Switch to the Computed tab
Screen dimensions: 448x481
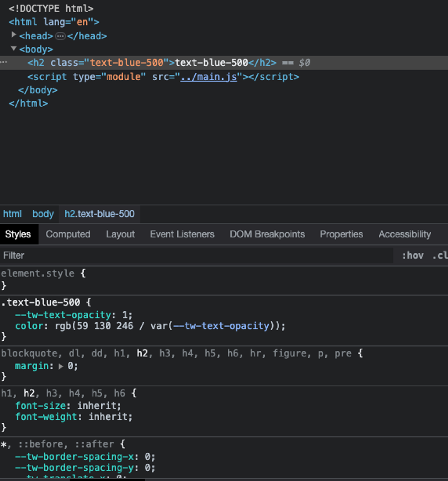(68, 234)
